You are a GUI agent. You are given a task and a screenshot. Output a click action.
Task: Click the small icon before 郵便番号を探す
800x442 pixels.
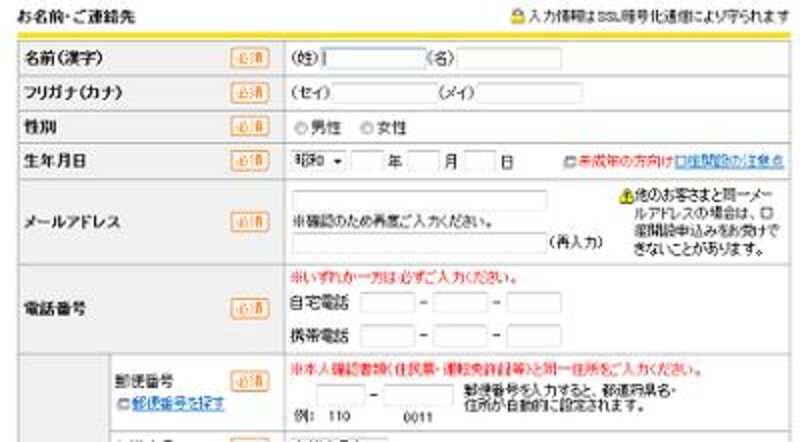coord(123,404)
